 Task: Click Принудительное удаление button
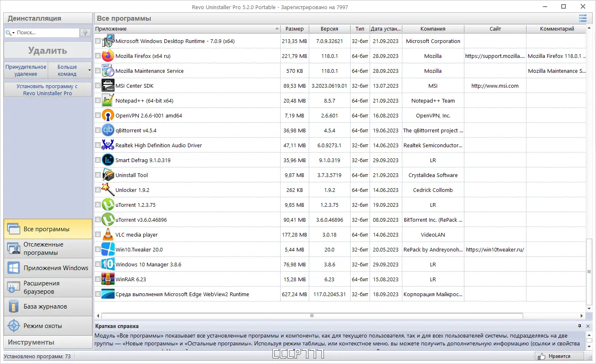pyautogui.click(x=26, y=70)
